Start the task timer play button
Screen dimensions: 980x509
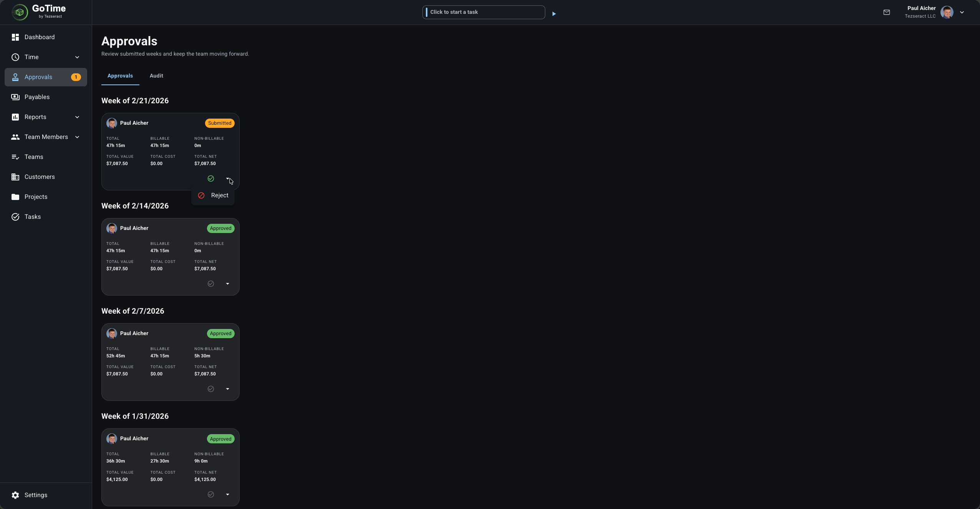(554, 14)
